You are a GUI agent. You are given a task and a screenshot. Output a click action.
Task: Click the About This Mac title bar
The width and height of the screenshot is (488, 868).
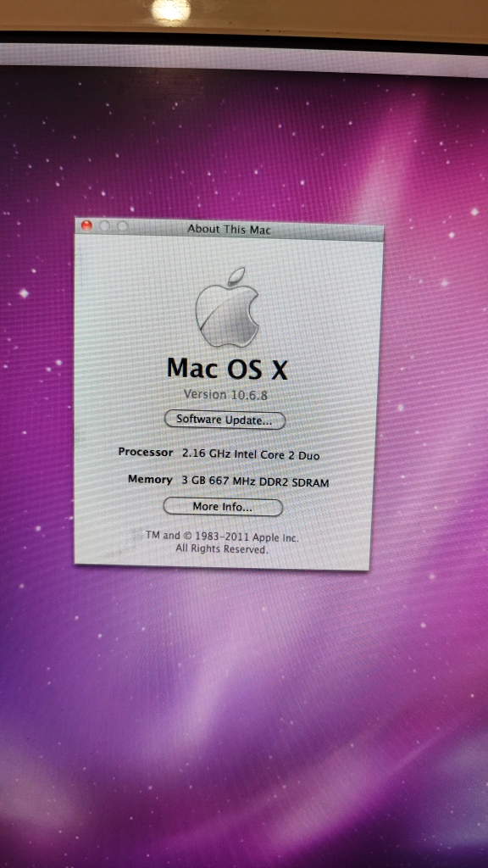pos(229,228)
